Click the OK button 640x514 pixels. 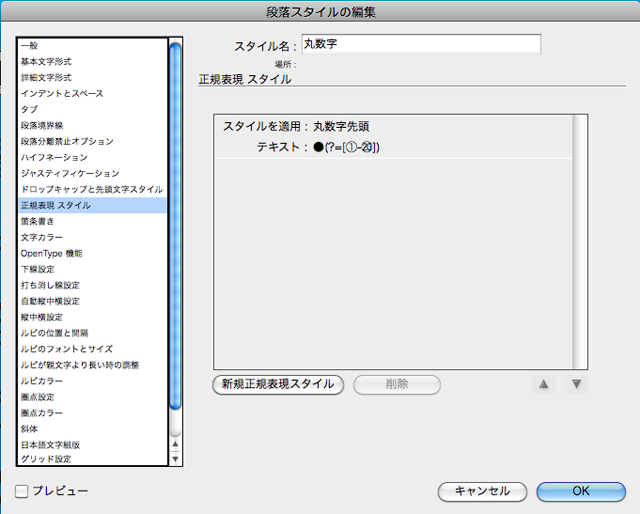point(581,491)
